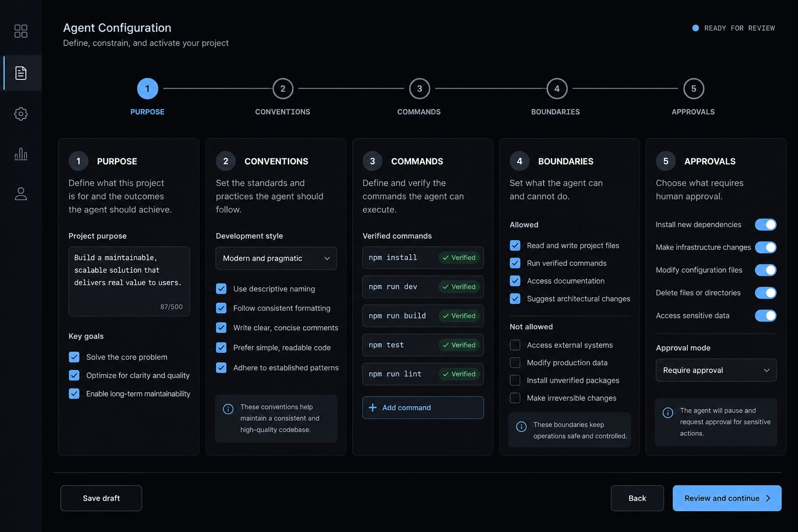Click the plus icon beside Add command
The height and width of the screenshot is (532, 798).
pos(373,408)
